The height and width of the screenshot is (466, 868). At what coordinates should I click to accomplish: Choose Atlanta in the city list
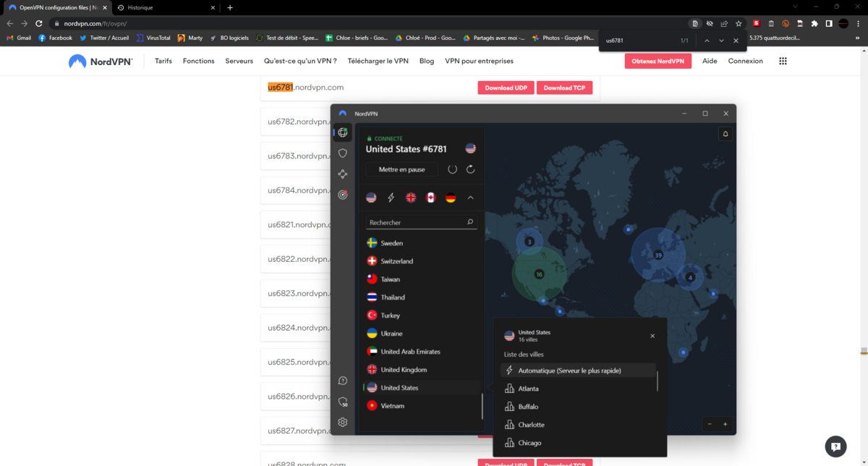(x=578, y=389)
